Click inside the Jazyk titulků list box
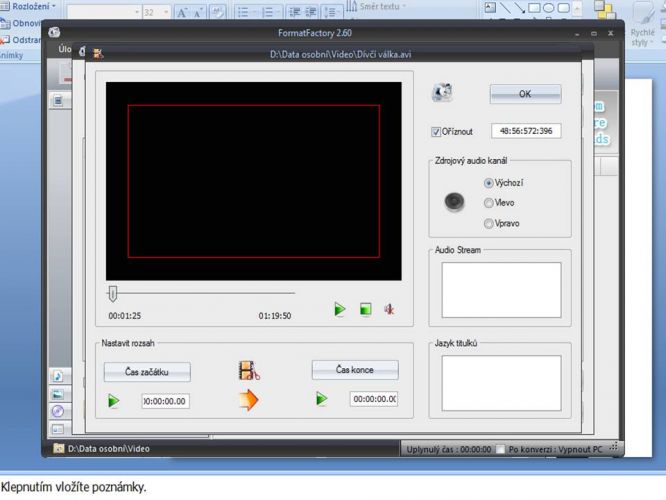Screen dimensions: 666x500 point(501,383)
